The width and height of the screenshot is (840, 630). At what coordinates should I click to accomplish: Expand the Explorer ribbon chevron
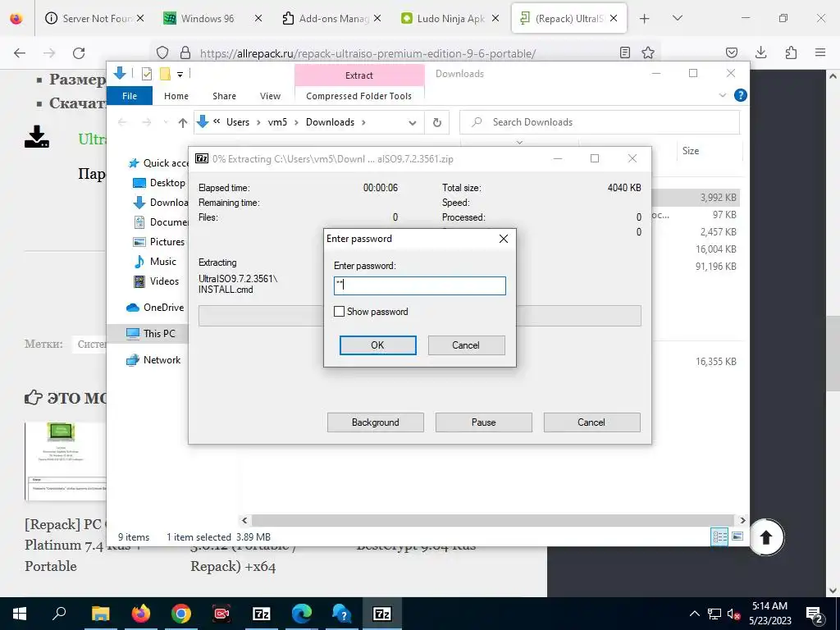click(722, 95)
